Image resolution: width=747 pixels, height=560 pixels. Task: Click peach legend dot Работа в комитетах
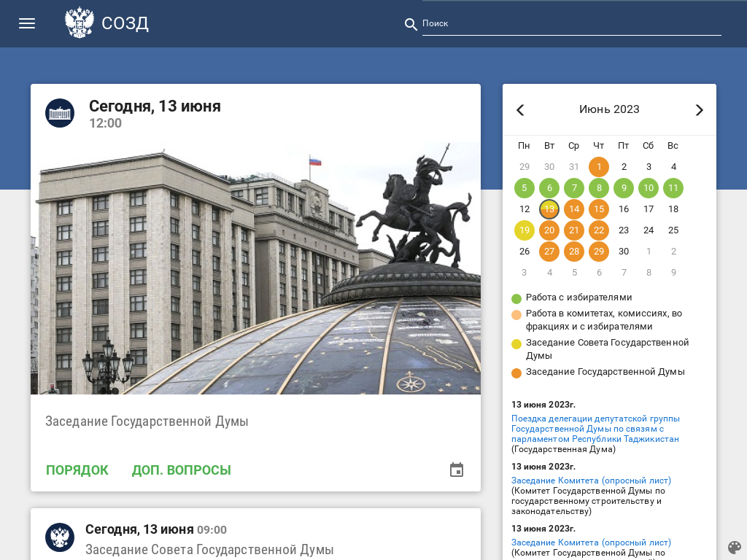tap(516, 315)
